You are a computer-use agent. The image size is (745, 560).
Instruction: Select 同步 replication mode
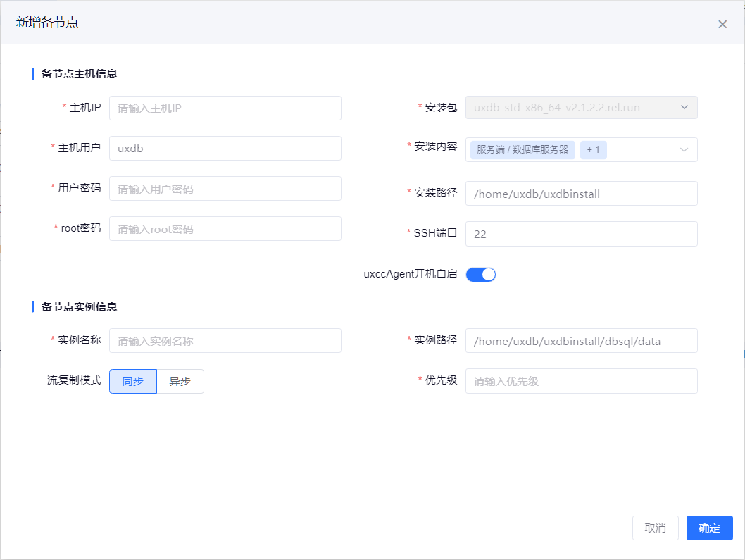(x=133, y=381)
